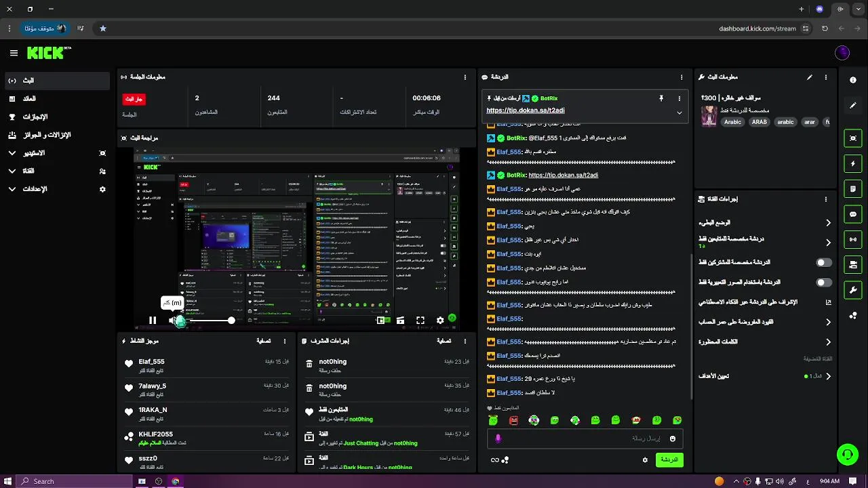
Task: Toggle emote-only chat switch
Action: click(823, 282)
